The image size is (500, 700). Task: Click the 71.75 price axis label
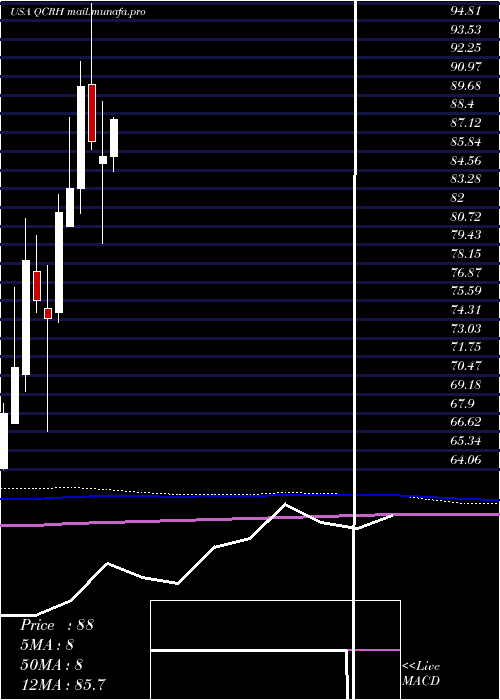click(466, 347)
